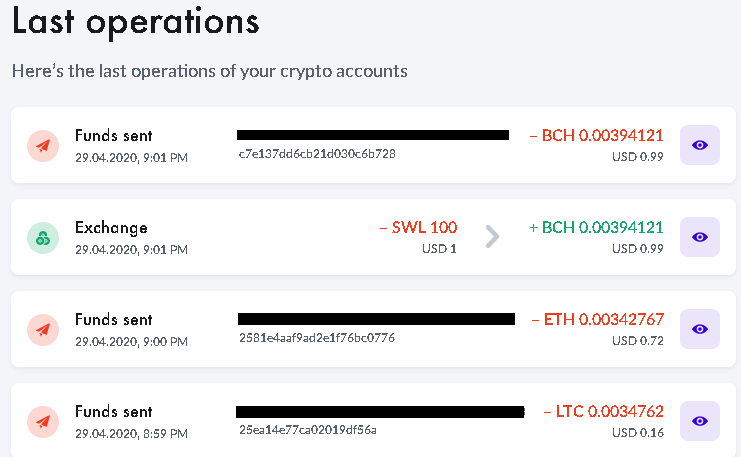
Task: Click the paper-plane icon for ETH funds sent
Action: 43,329
